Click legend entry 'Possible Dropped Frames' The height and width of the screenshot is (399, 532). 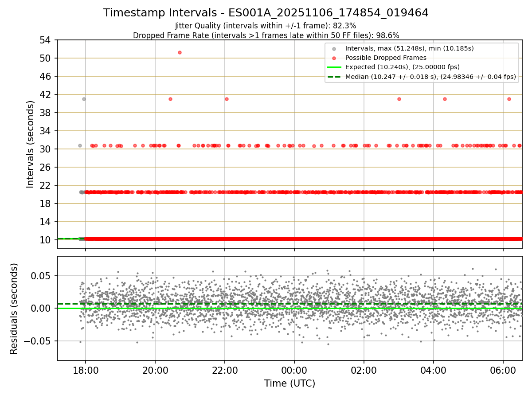[x=386, y=58]
